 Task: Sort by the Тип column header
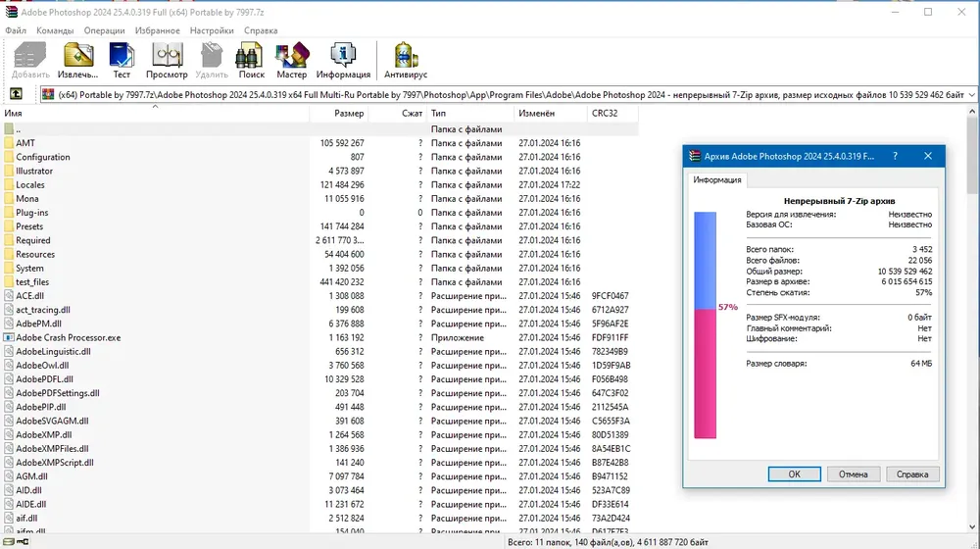tap(470, 113)
